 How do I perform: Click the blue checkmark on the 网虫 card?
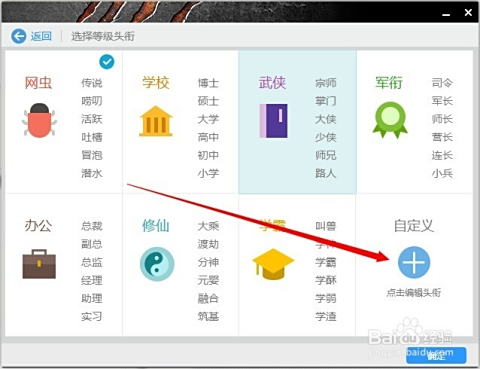(107, 62)
